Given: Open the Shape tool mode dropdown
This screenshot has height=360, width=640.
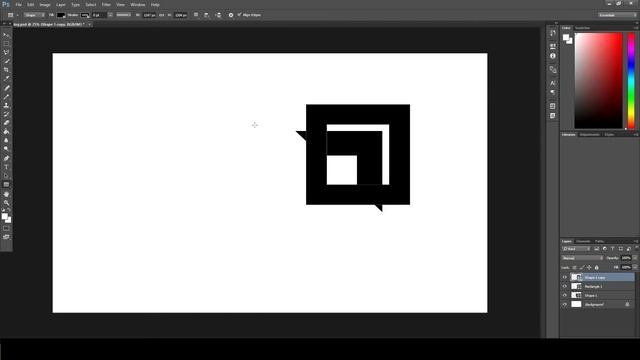Looking at the screenshot, I should 34,15.
